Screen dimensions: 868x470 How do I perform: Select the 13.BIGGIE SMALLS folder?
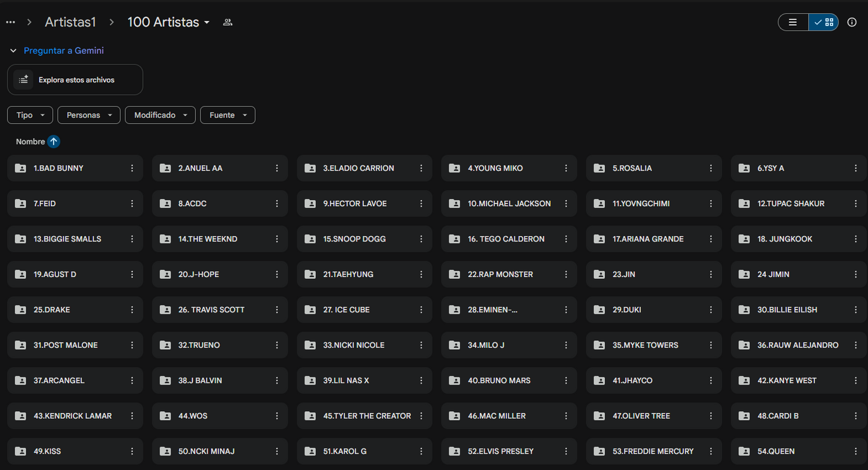[x=75, y=239]
